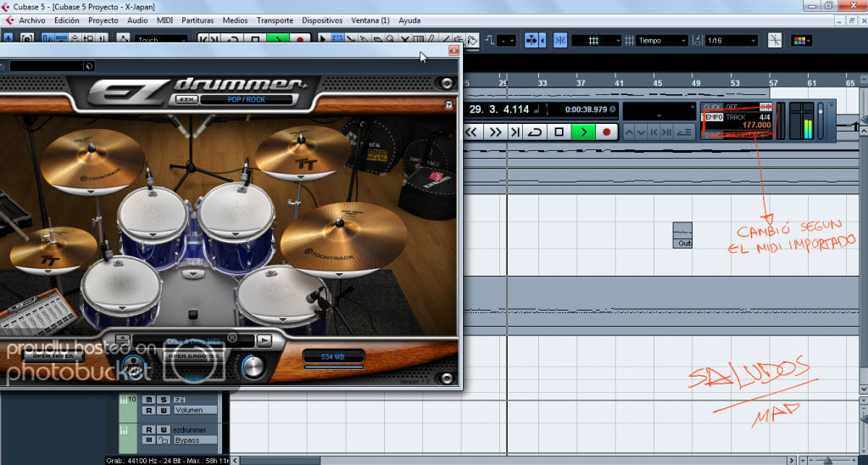Open the Tiempo grid type dropdown
This screenshot has width=868, height=465.
[x=662, y=40]
